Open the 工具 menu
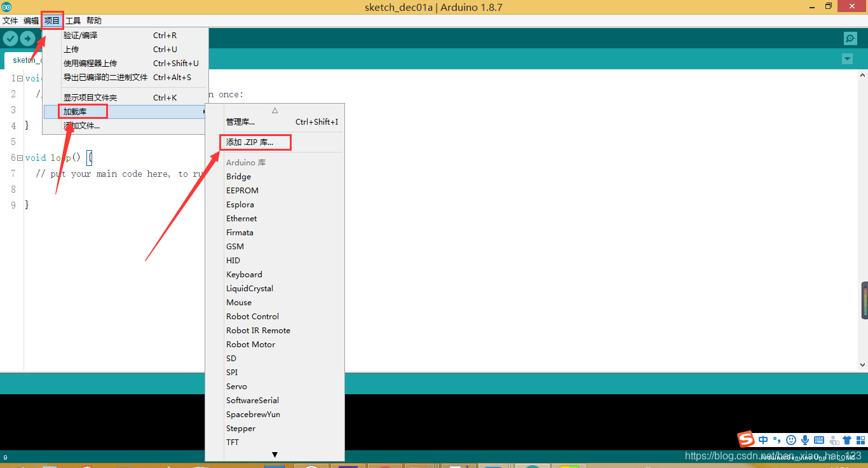 tap(73, 21)
